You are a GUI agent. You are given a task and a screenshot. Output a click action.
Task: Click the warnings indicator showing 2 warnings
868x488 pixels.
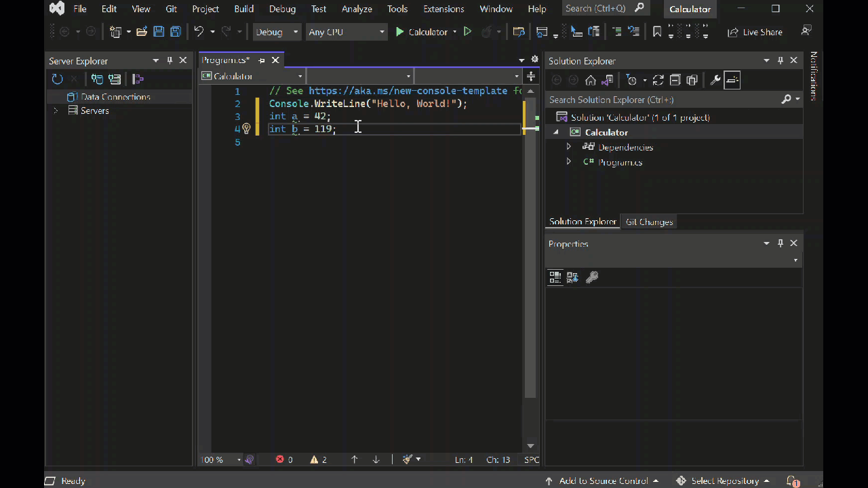319,460
